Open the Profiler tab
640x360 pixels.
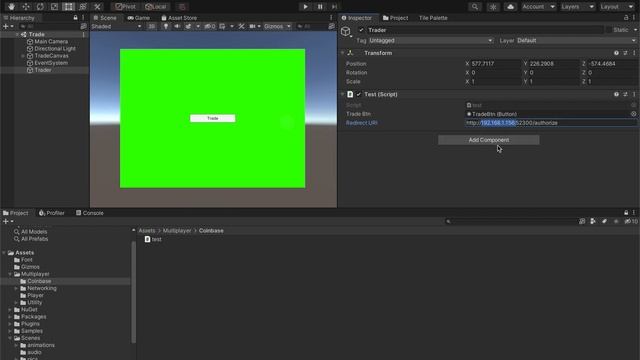click(52, 213)
